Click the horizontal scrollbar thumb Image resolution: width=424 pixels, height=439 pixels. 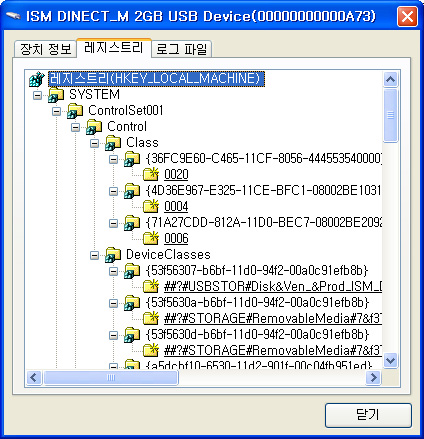[x=111, y=378]
